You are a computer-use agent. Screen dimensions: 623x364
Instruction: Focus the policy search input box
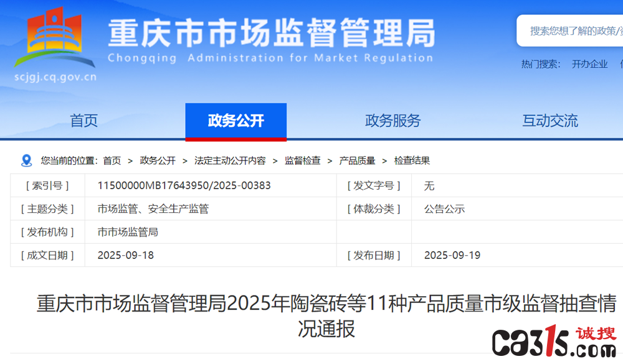click(570, 30)
